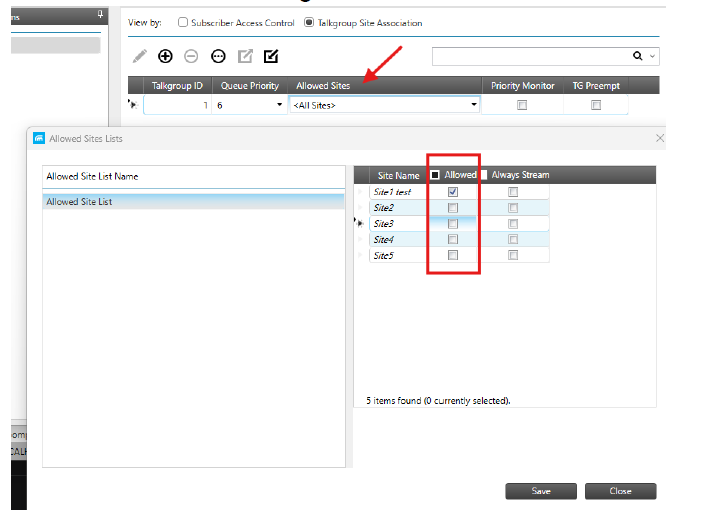Open the Allowed Sites <All Sites> dropdown
This screenshot has height=517, width=719.
click(474, 105)
